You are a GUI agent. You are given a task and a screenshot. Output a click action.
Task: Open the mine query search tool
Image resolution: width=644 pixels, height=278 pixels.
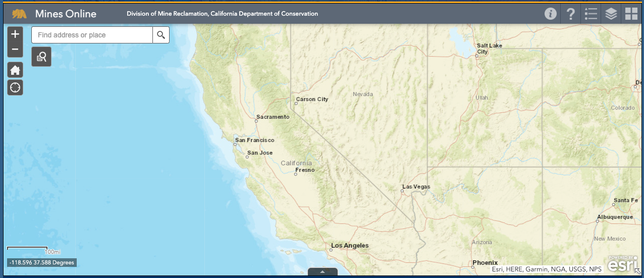[x=41, y=57]
